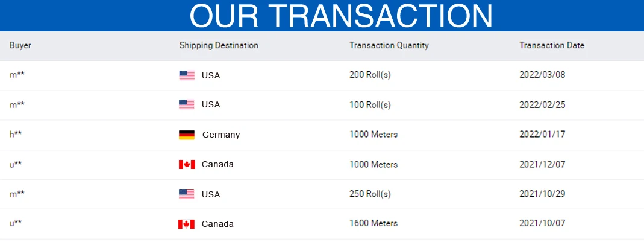Click the OUR TRANSACTION banner title

(x=341, y=16)
